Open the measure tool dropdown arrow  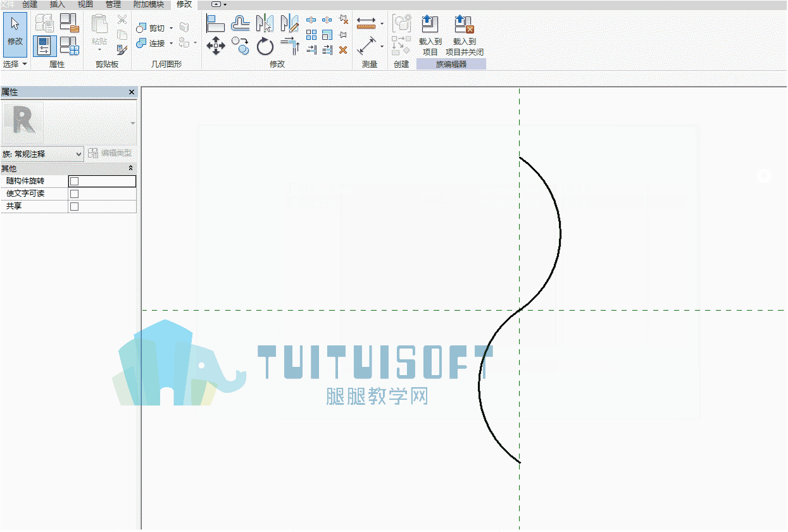click(382, 24)
